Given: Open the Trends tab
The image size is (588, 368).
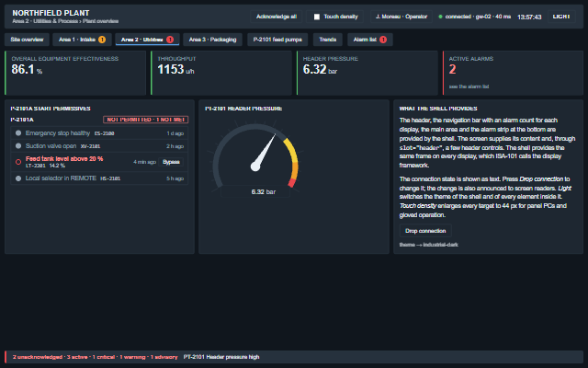Looking at the screenshot, I should point(327,40).
